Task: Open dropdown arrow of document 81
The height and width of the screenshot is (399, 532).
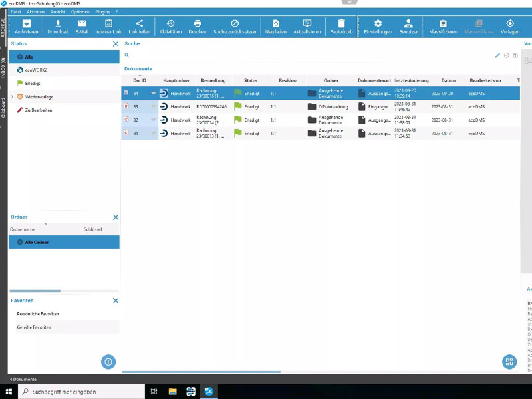Action: pyautogui.click(x=154, y=134)
